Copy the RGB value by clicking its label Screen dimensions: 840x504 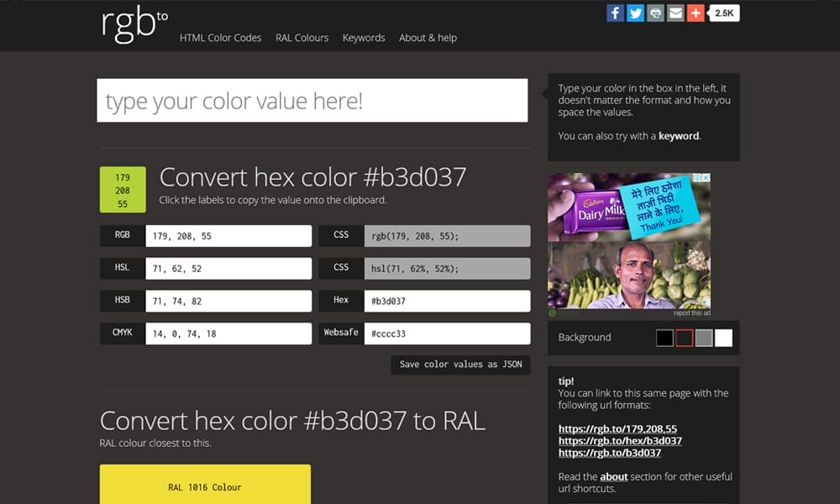[121, 236]
